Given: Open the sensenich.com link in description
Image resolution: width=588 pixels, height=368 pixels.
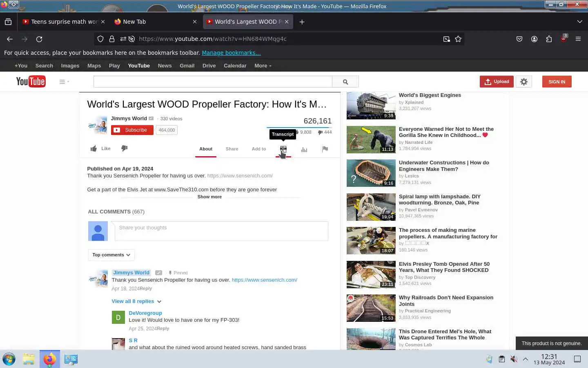Looking at the screenshot, I should [x=240, y=176].
